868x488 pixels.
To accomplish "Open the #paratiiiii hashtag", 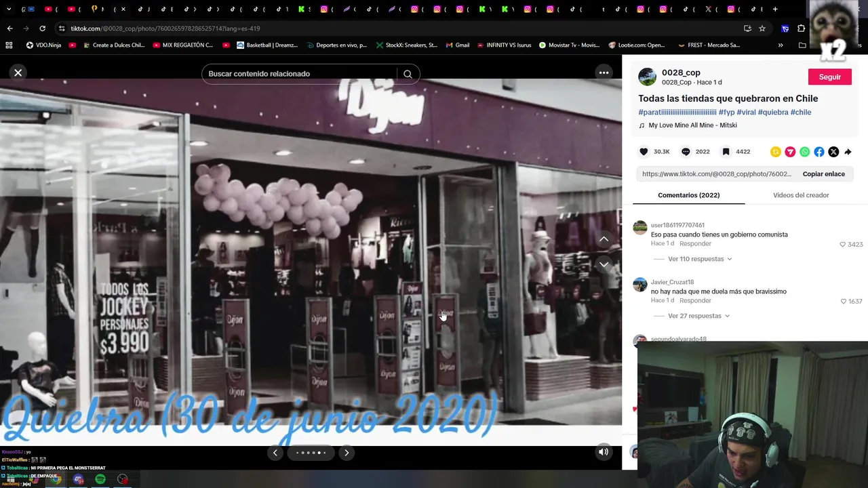I will pos(677,113).
